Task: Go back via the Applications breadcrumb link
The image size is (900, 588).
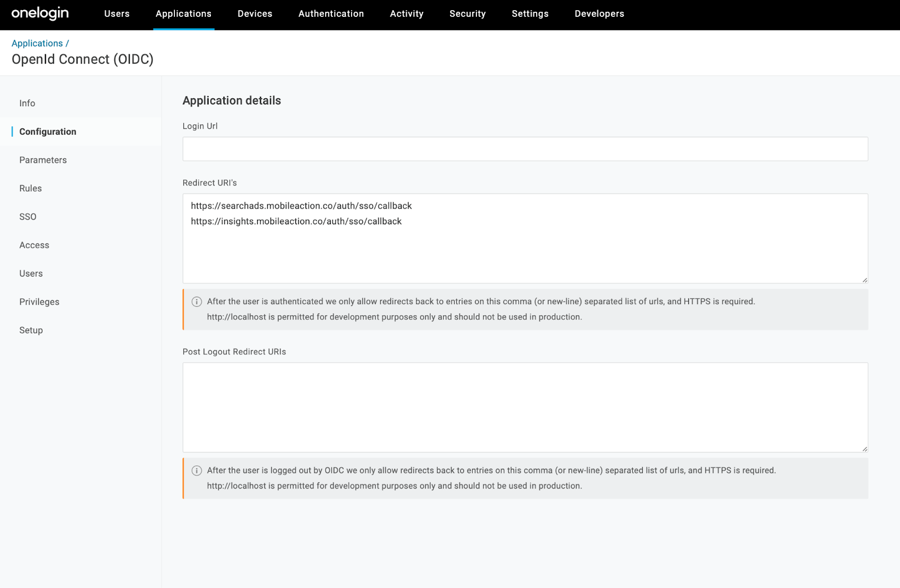Action: pyautogui.click(x=37, y=43)
